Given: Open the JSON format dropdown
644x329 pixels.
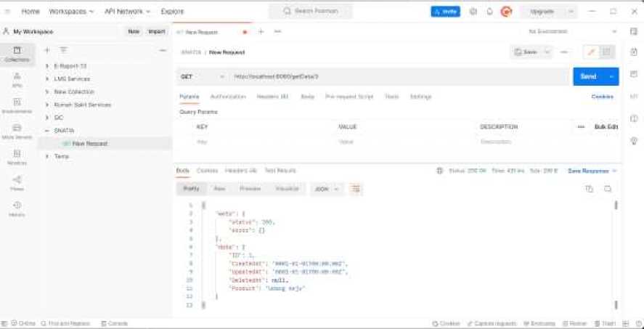Looking at the screenshot, I should [x=326, y=189].
